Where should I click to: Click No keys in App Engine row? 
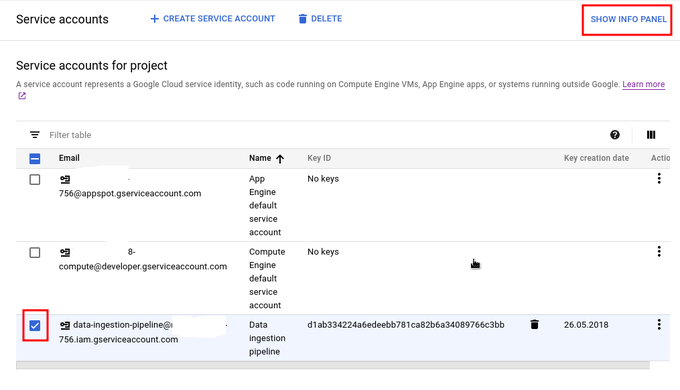point(323,179)
